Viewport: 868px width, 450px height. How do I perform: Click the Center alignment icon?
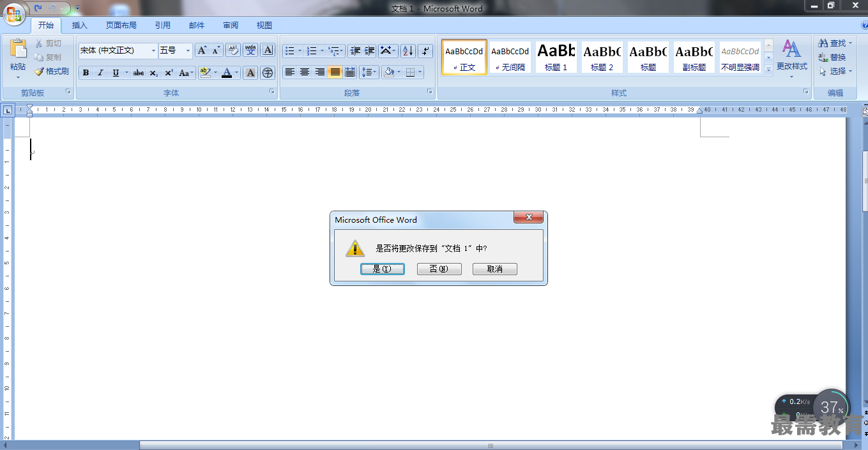tap(305, 72)
